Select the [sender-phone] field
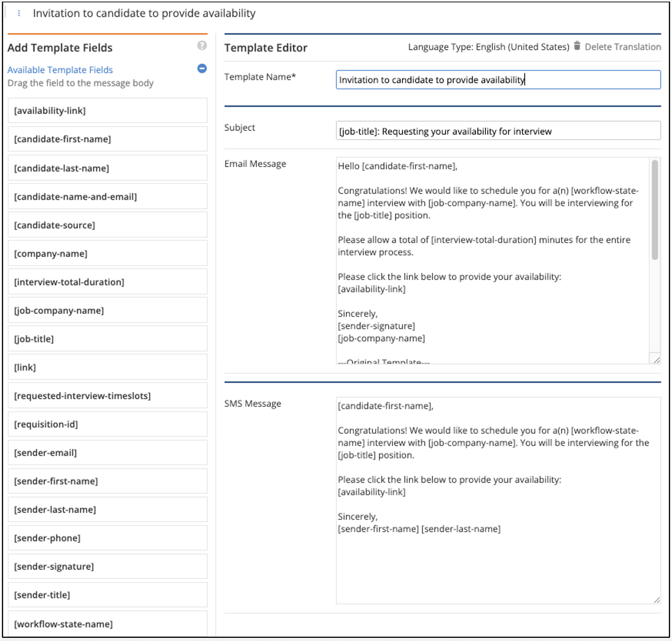The image size is (672, 641). pyautogui.click(x=108, y=538)
